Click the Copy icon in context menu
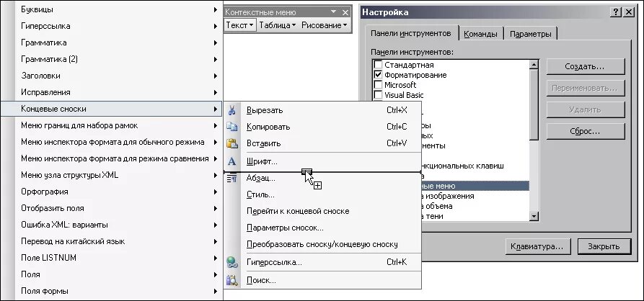The image size is (644, 301). (x=232, y=127)
